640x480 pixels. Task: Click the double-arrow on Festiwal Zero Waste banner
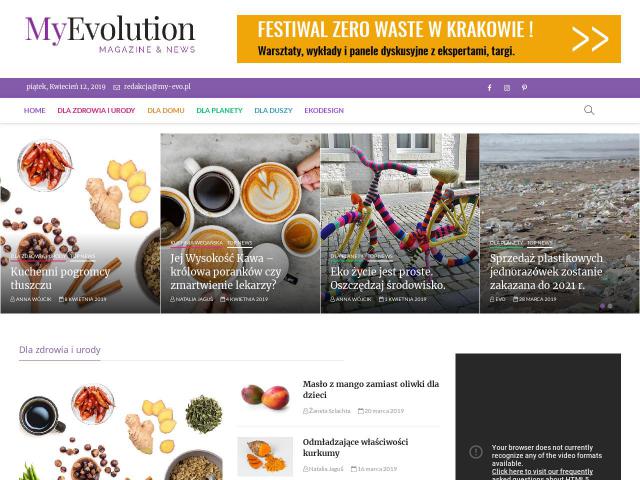pyautogui.click(x=590, y=39)
